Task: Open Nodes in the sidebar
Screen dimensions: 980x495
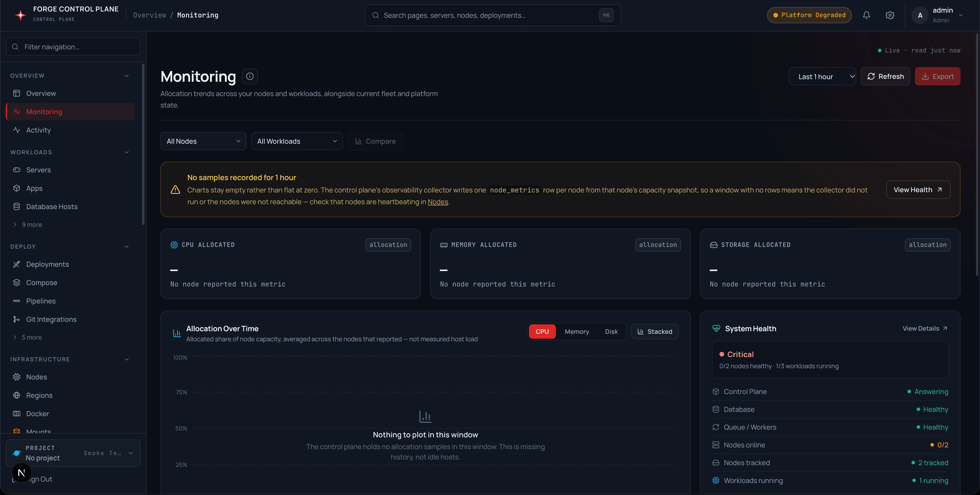Action: point(70,377)
